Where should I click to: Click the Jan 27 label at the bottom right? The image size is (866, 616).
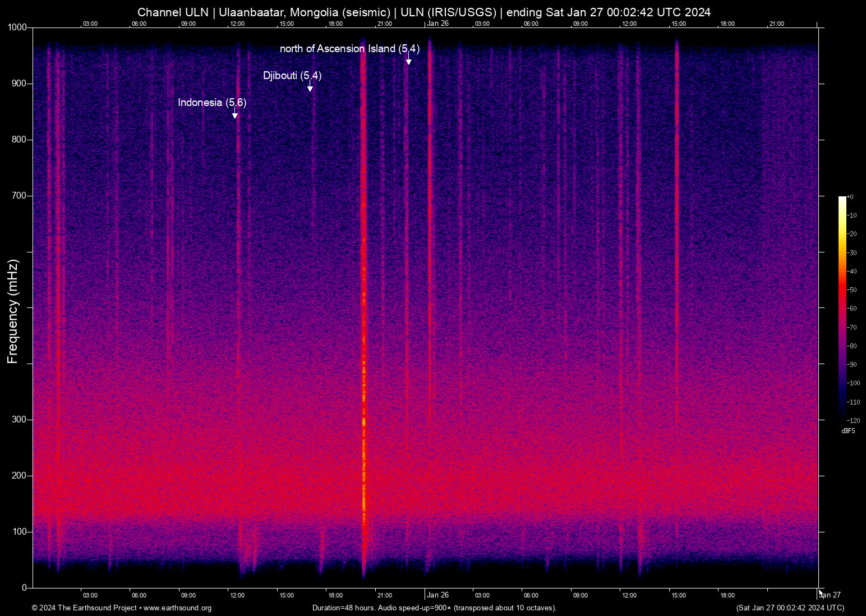tap(830, 595)
